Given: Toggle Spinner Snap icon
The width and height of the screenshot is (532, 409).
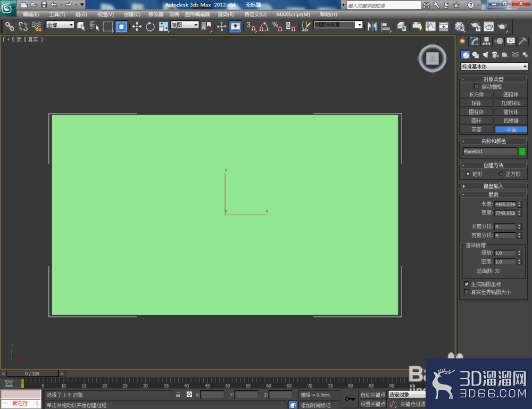Looking at the screenshot, I should click(290, 26).
